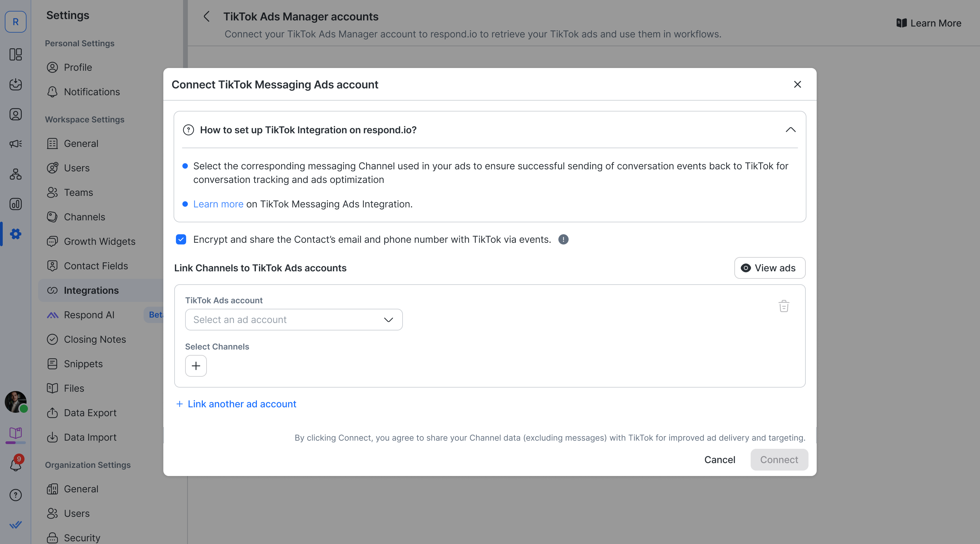Click the trash icon to delete ad account row
Viewport: 980px width, 544px height.
(784, 306)
